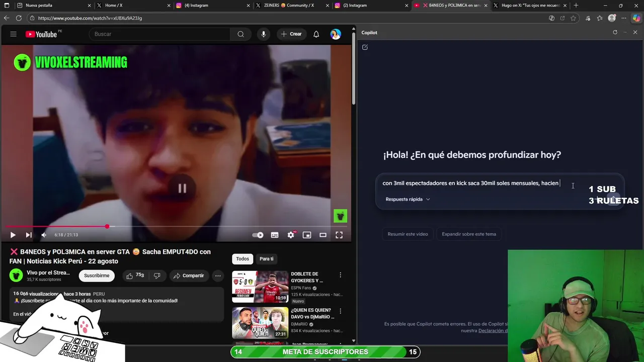This screenshot has width=644, height=362.
Task: Go back to the previous page
Action: [x=7, y=18]
